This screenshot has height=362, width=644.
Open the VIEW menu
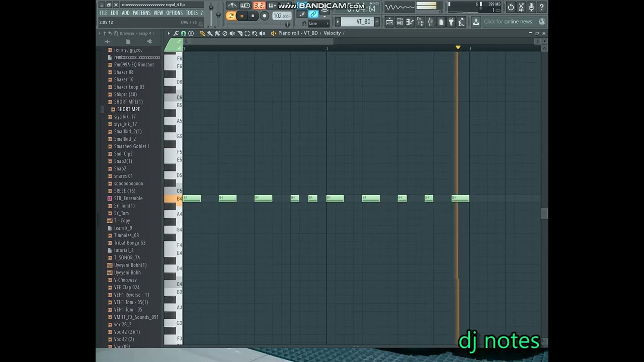click(158, 13)
